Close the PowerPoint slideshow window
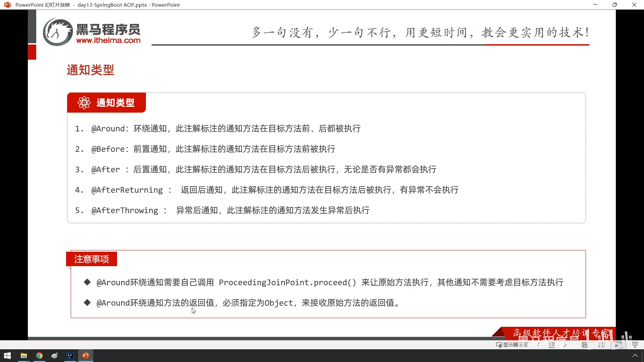Viewport: 644px width, 362px height. pyautogui.click(x=634, y=5)
